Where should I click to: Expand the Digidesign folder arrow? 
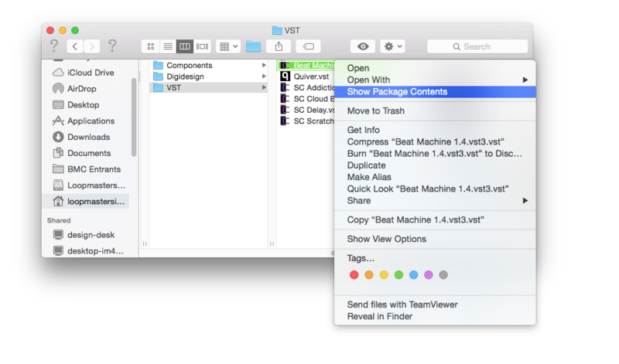(264, 77)
